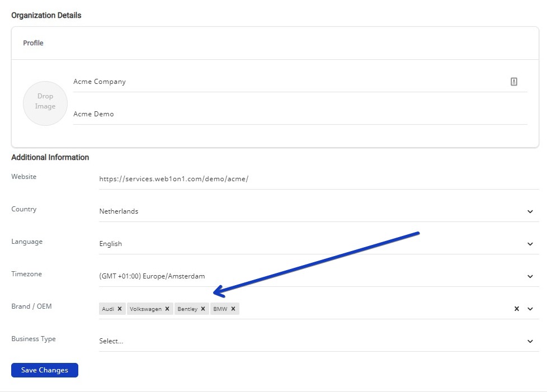Viewport: 547px width, 392px height.
Task: Click the Acme Demo display name field
Action: (x=300, y=115)
